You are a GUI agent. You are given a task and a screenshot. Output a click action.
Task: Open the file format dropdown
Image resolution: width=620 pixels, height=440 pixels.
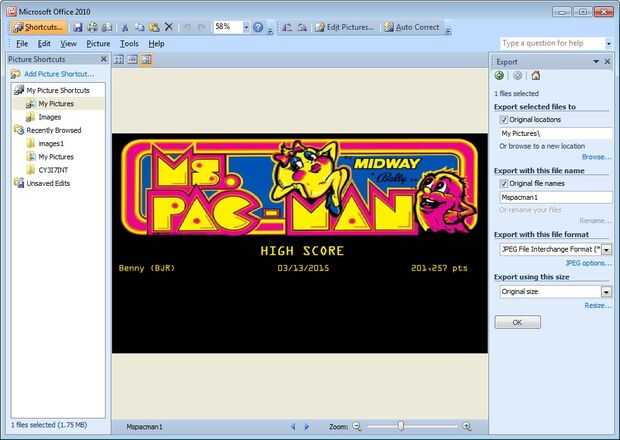pyautogui.click(x=607, y=250)
